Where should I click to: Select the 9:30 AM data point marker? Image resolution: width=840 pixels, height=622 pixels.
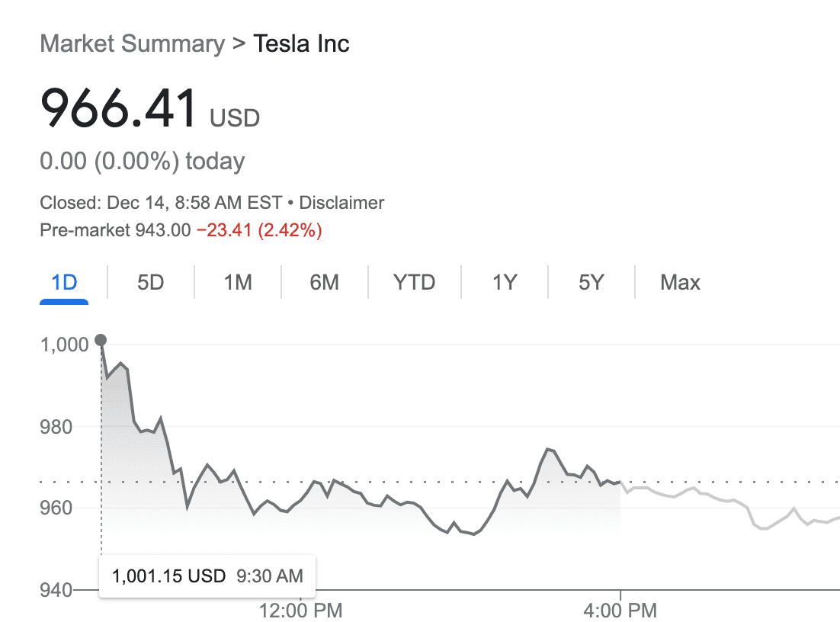click(x=101, y=340)
